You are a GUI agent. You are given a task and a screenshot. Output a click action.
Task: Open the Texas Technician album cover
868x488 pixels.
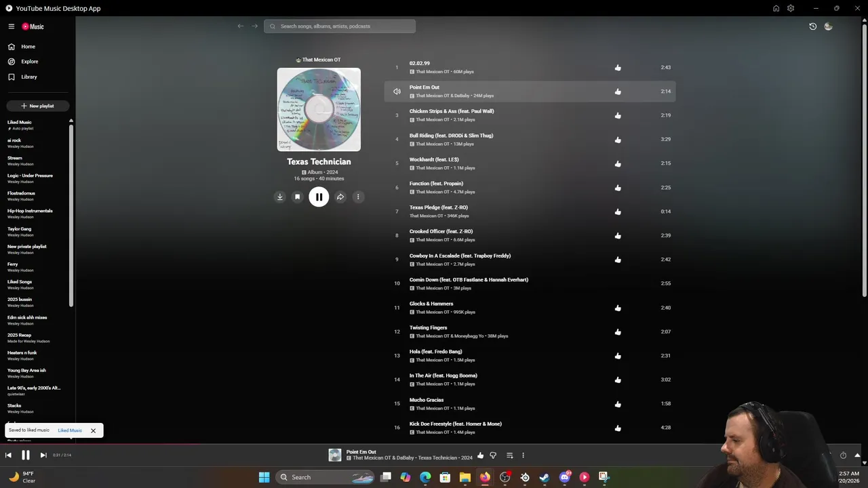click(x=319, y=110)
